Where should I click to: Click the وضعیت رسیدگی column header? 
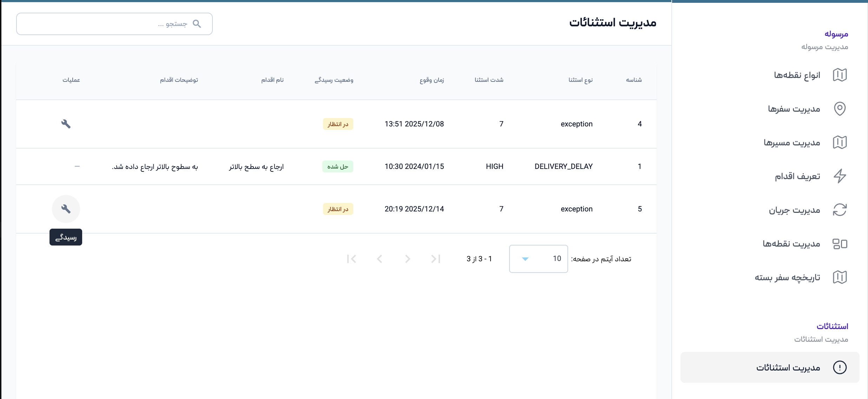334,80
